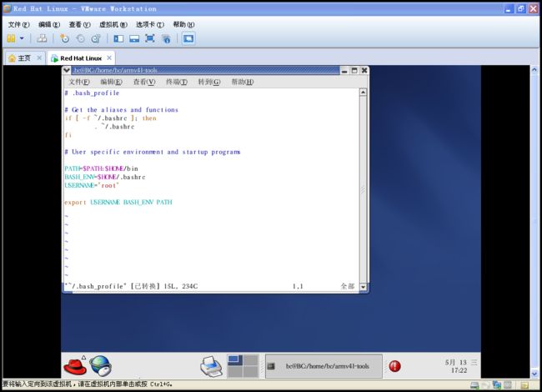This screenshot has height=392, width=542.
Task: Switch to the second workspace in pager
Action: (x=251, y=359)
